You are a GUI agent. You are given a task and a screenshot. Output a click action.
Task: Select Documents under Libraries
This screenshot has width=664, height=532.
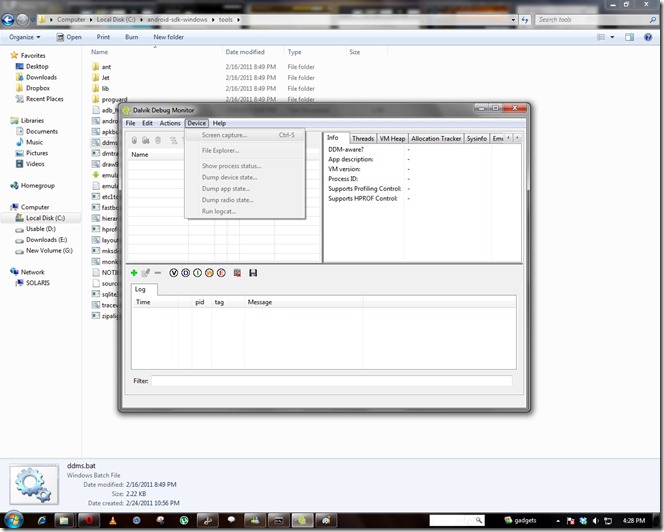tap(42, 131)
